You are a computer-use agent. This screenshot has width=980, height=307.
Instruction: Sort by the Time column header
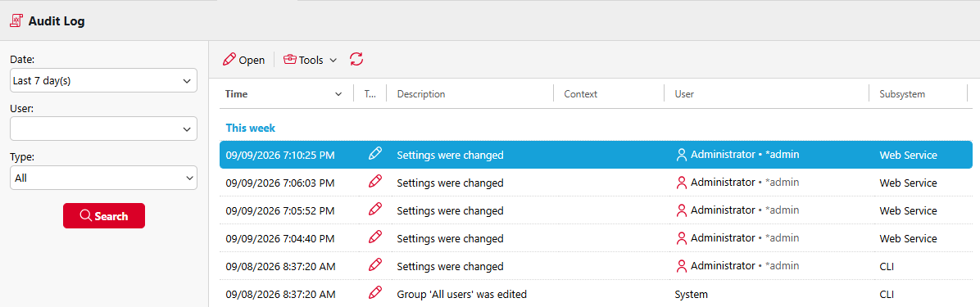pos(237,94)
